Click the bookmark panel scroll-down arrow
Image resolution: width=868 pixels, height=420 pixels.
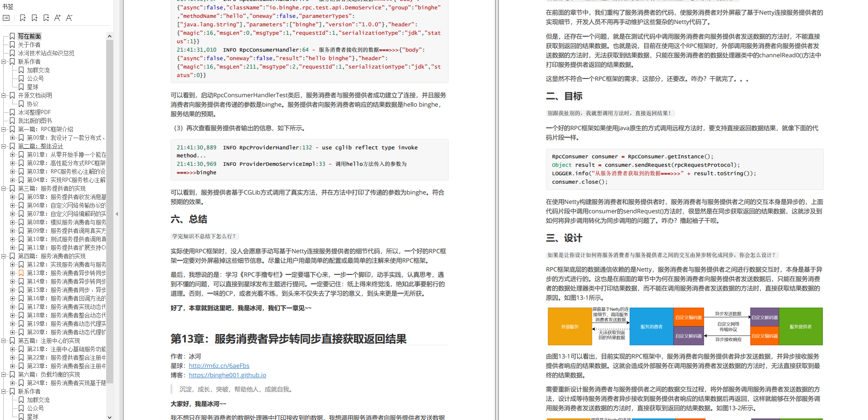coord(109,417)
